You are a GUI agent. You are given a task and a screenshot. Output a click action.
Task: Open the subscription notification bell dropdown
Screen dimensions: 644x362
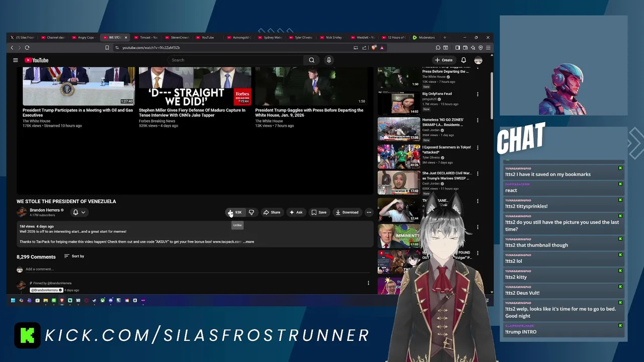pos(79,212)
